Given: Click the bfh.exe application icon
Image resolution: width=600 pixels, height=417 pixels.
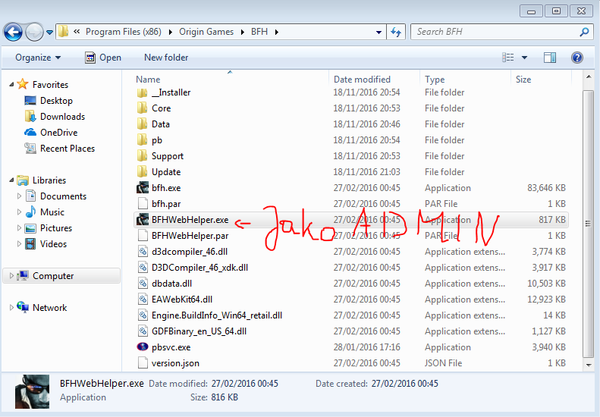Looking at the screenshot, I should 142,187.
